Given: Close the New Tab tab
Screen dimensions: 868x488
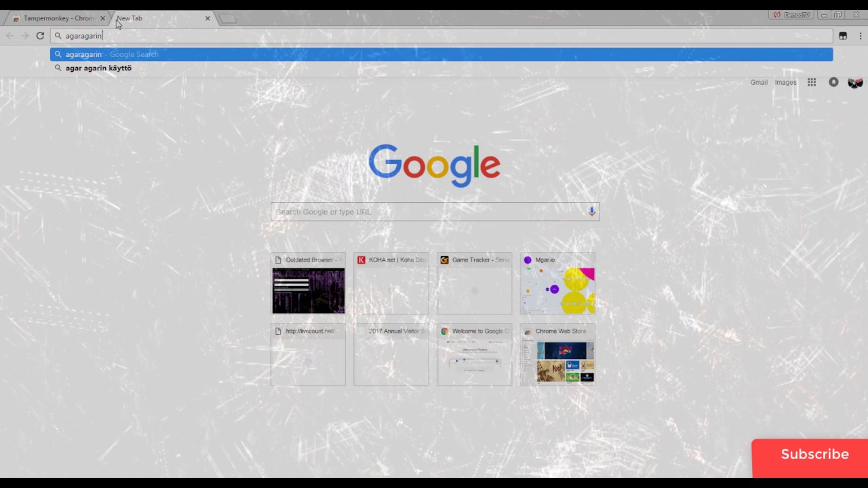Looking at the screenshot, I should [208, 18].
